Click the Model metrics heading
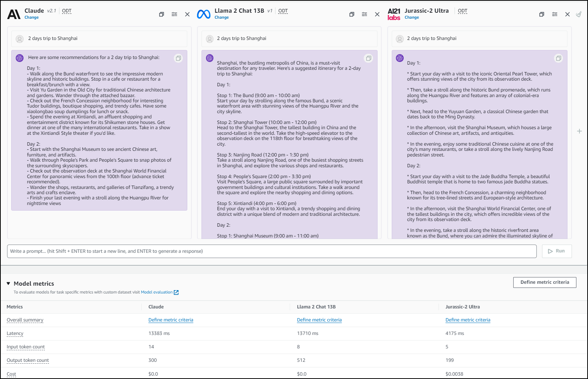The width and height of the screenshot is (588, 379). 34,284
